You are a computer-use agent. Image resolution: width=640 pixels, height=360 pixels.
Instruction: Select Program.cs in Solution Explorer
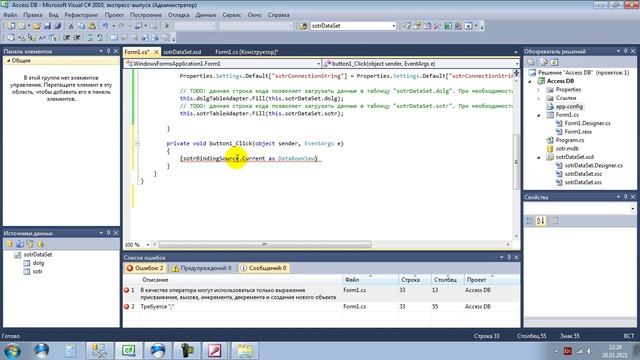click(x=570, y=140)
